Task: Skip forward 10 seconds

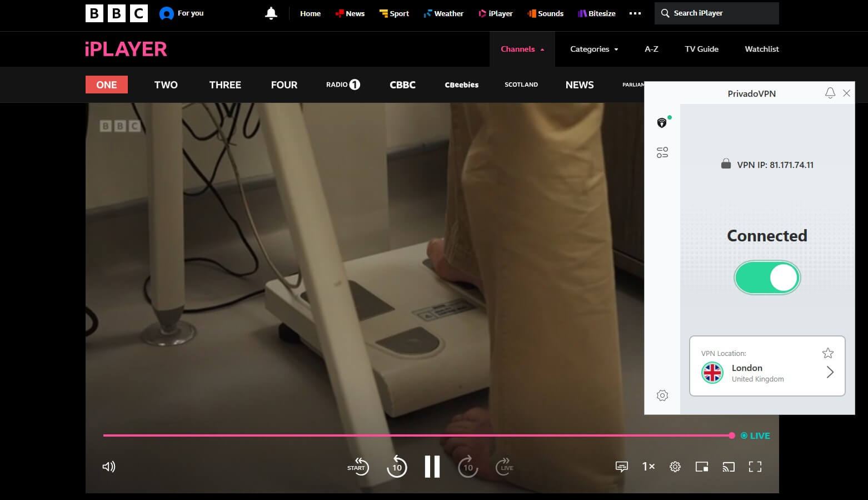Action: click(468, 467)
